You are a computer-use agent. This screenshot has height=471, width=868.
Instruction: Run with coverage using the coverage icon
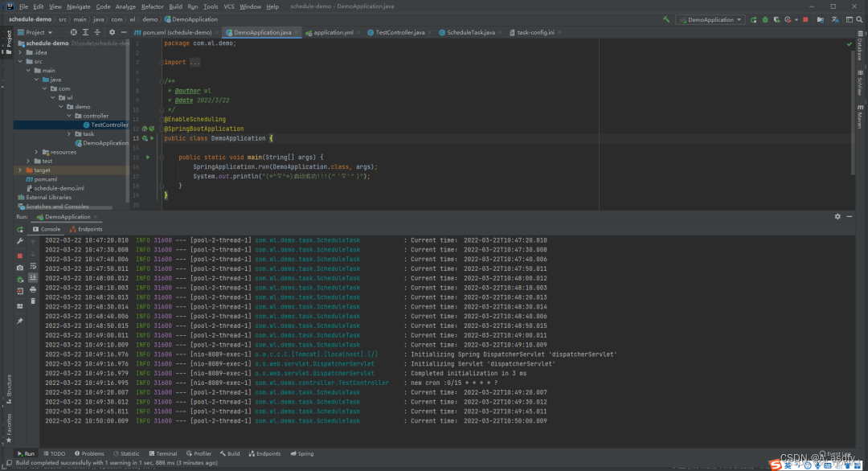point(776,18)
